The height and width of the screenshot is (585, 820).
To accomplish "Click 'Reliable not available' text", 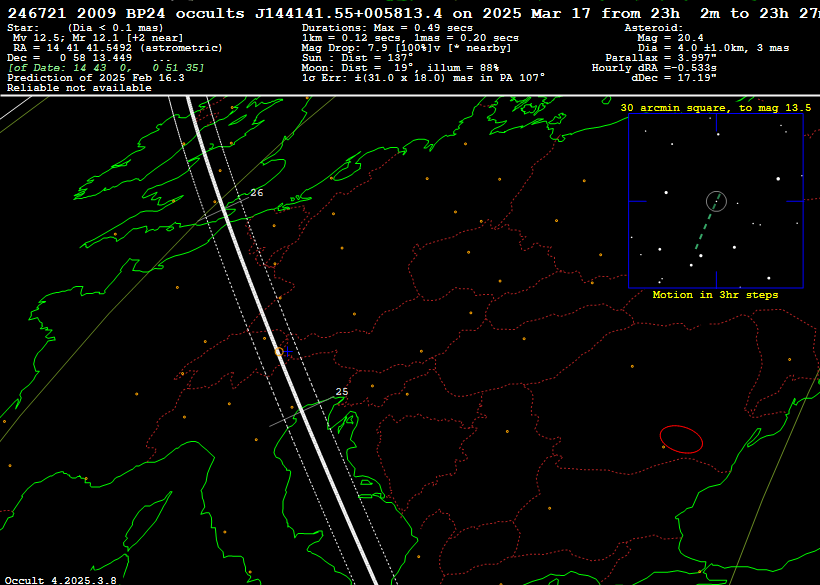I will coord(79,88).
